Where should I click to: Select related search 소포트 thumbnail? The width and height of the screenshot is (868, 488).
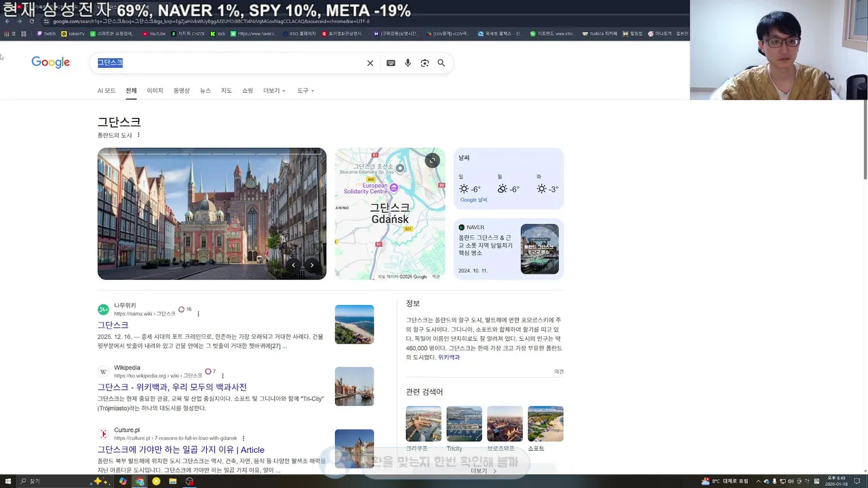point(546,424)
